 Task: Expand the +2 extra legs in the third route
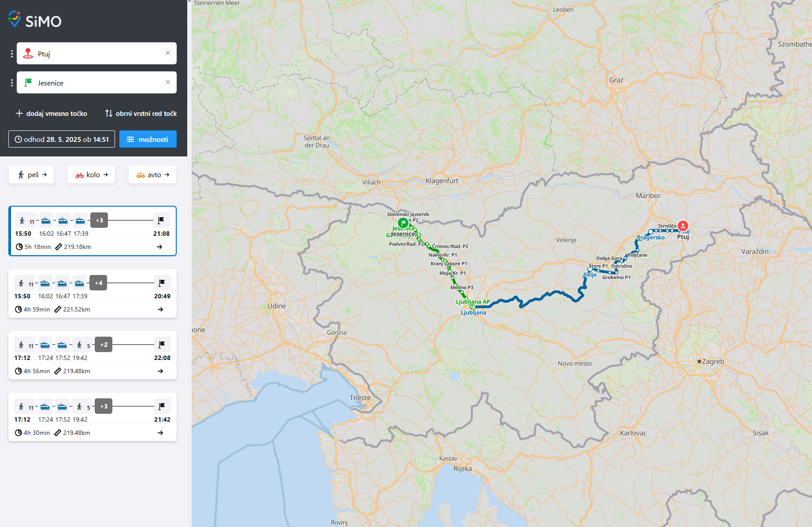coord(104,345)
